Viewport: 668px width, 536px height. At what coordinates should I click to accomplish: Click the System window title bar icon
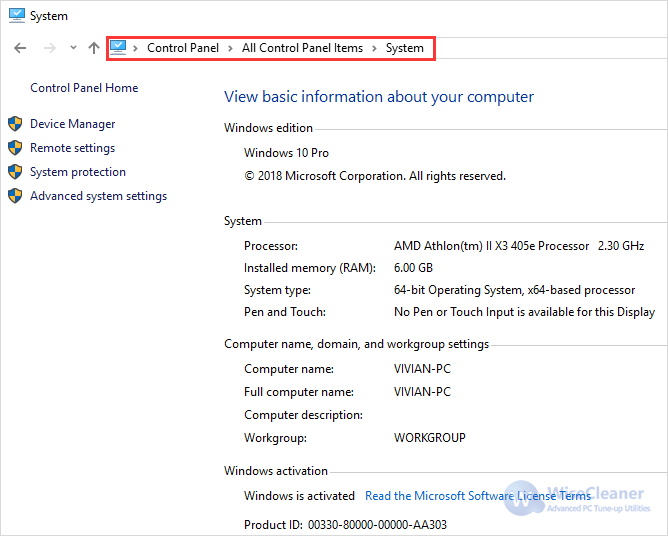click(17, 15)
